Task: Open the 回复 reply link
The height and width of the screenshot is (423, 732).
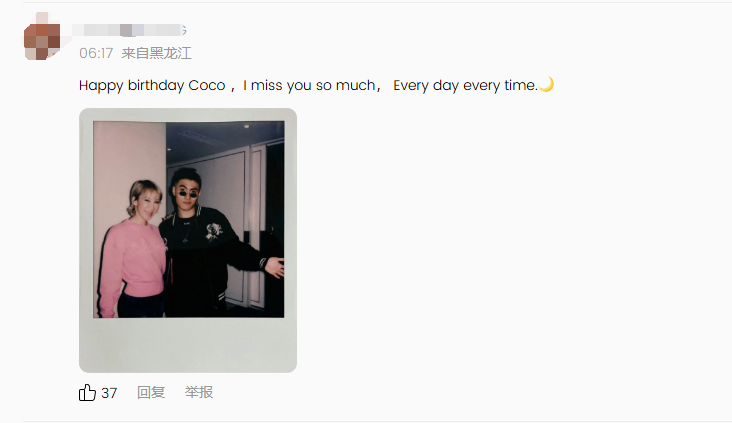Action: 151,392
